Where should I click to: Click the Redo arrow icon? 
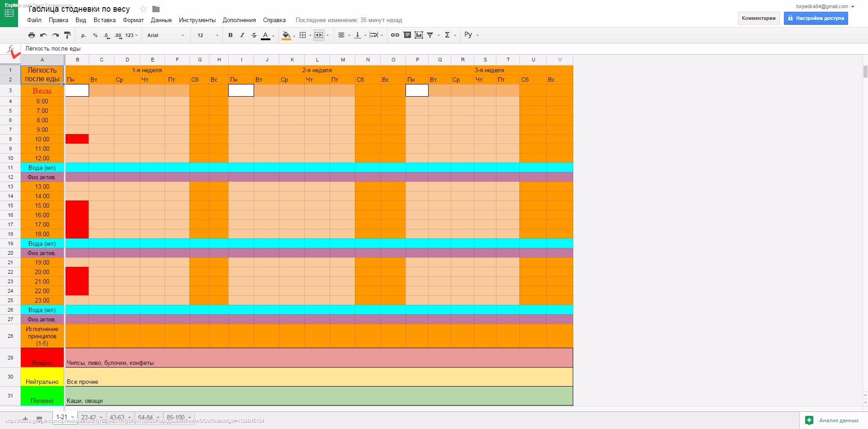tap(55, 35)
